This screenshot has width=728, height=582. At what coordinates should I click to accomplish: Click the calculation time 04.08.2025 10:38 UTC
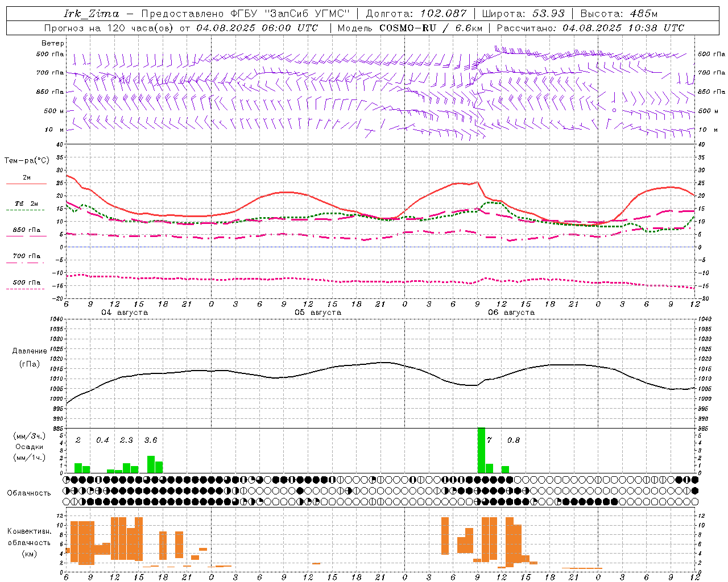point(623,28)
